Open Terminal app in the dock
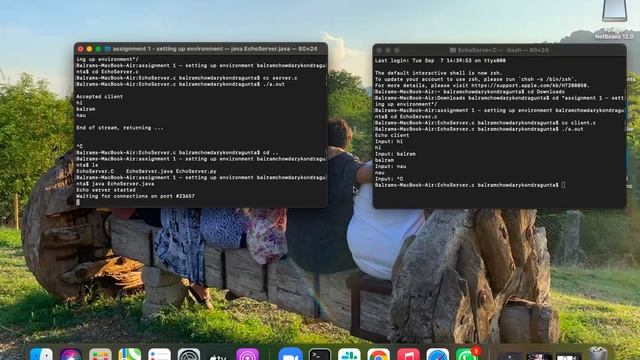Image resolution: width=640 pixels, height=360 pixels. point(320,355)
